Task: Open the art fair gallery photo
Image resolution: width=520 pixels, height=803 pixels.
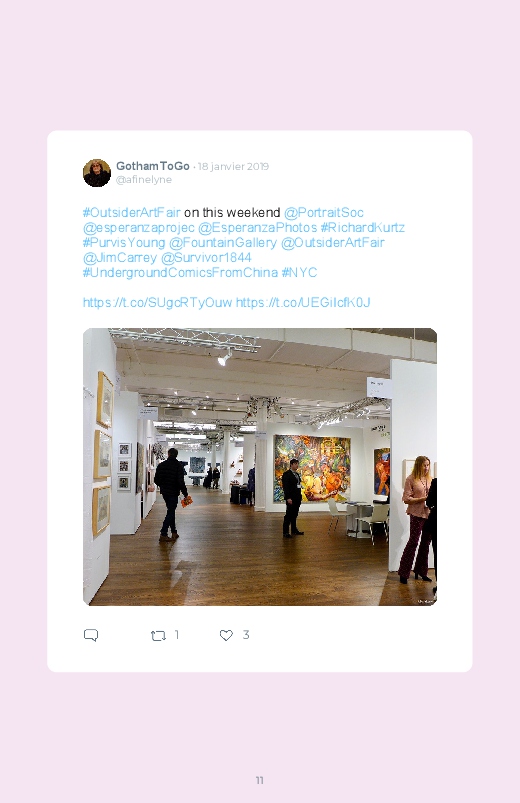Action: point(260,467)
